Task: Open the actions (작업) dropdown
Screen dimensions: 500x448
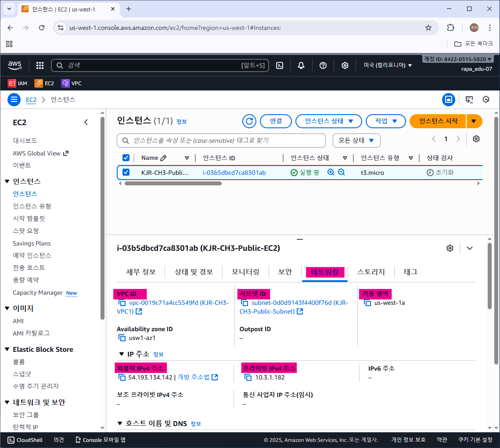Action: click(386, 121)
